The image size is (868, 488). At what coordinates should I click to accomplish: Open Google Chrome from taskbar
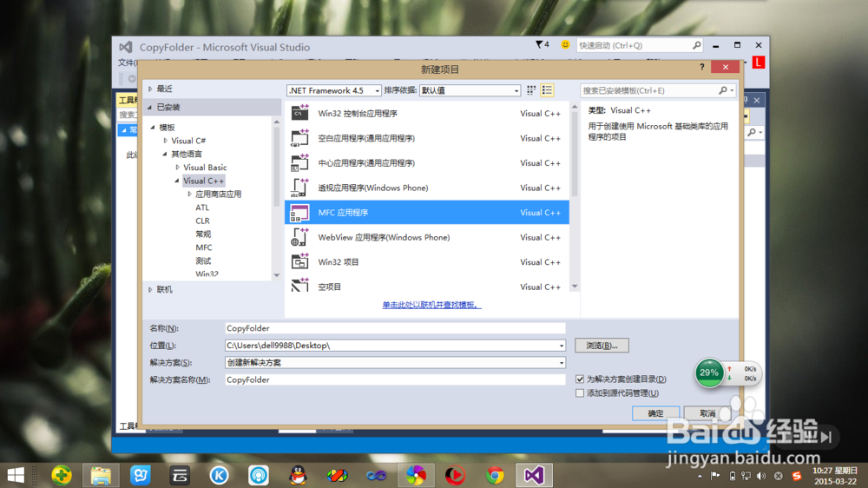pyautogui.click(x=495, y=475)
